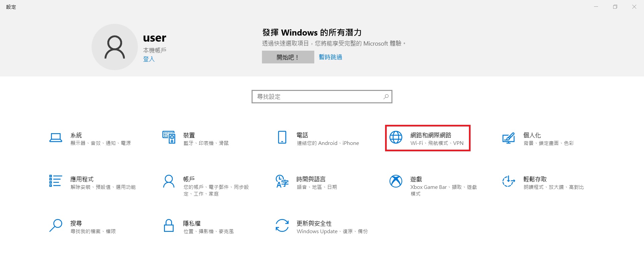Select the 應用程式 category title
The width and height of the screenshot is (644, 259).
pyautogui.click(x=82, y=179)
